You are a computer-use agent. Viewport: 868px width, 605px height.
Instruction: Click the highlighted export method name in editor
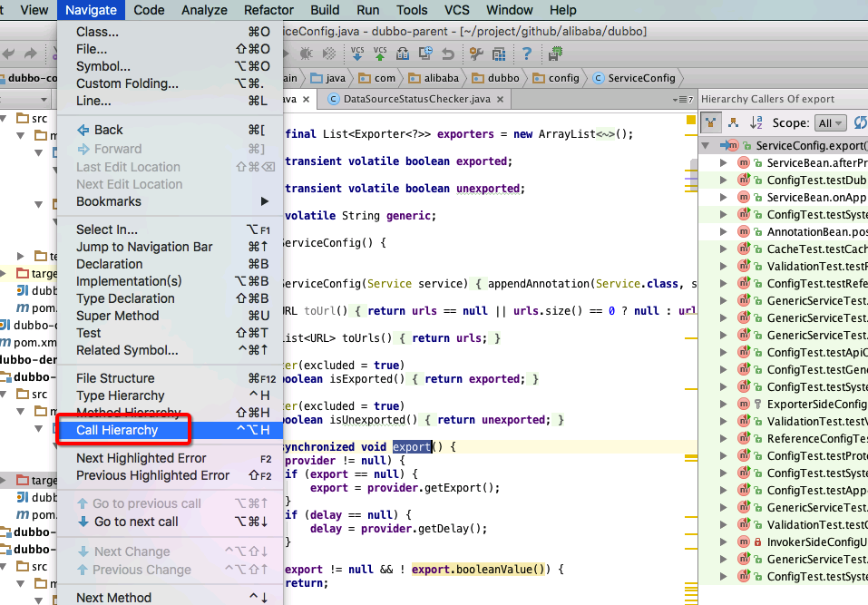pos(412,446)
